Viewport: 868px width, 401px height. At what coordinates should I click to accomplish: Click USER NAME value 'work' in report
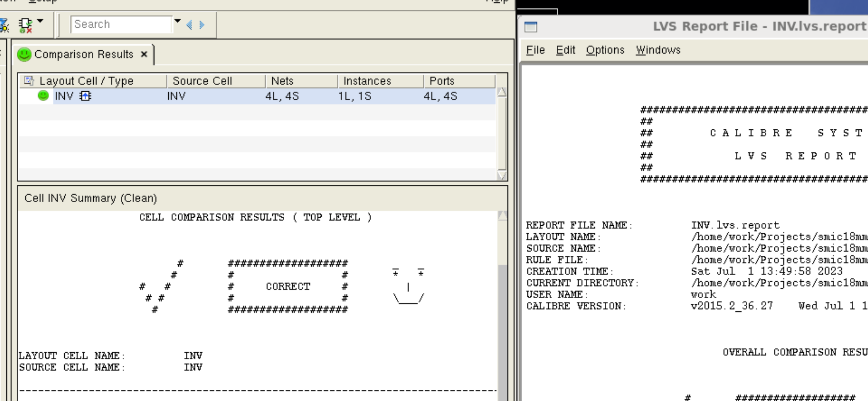tap(704, 294)
